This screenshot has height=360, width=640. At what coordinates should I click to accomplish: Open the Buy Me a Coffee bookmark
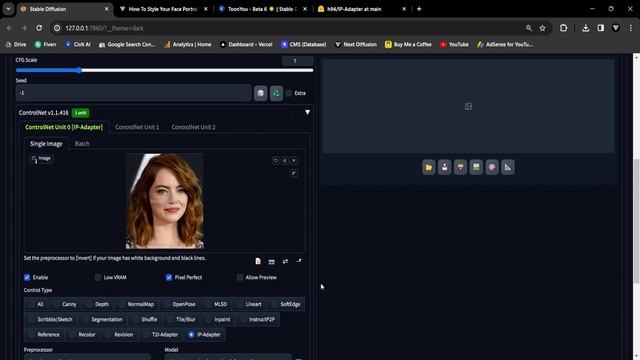click(408, 44)
